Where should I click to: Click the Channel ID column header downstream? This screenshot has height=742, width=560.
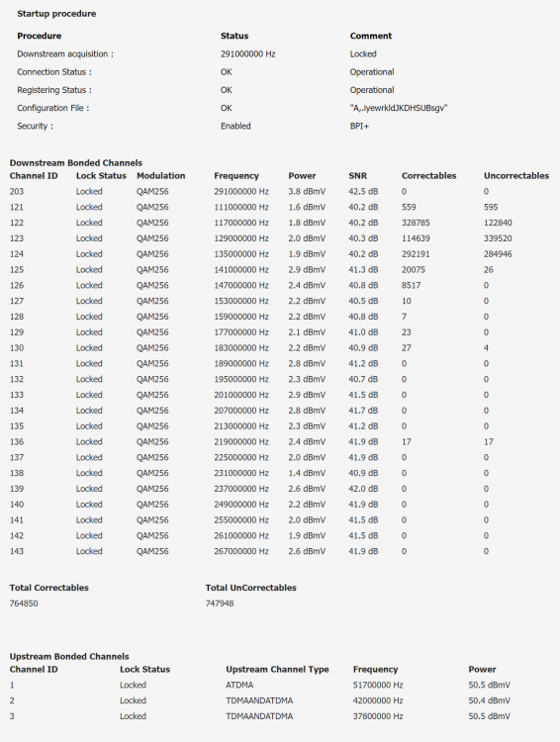tap(34, 175)
